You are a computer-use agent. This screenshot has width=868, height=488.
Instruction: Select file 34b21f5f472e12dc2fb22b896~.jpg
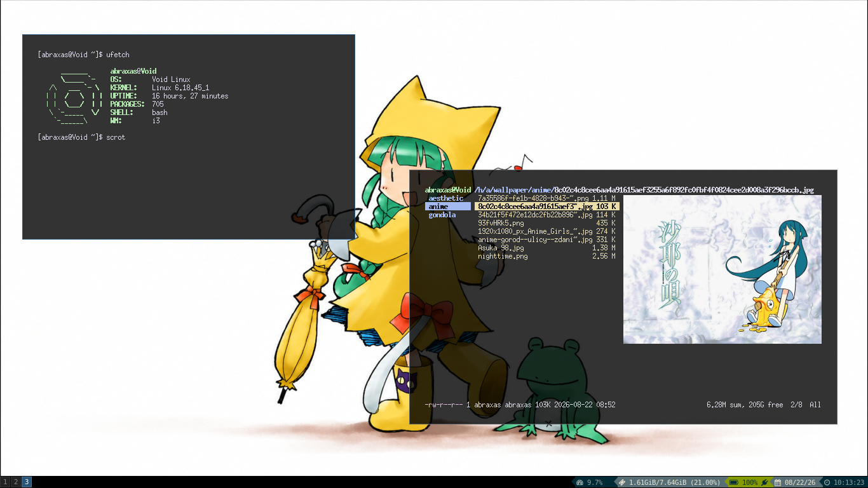(x=546, y=215)
